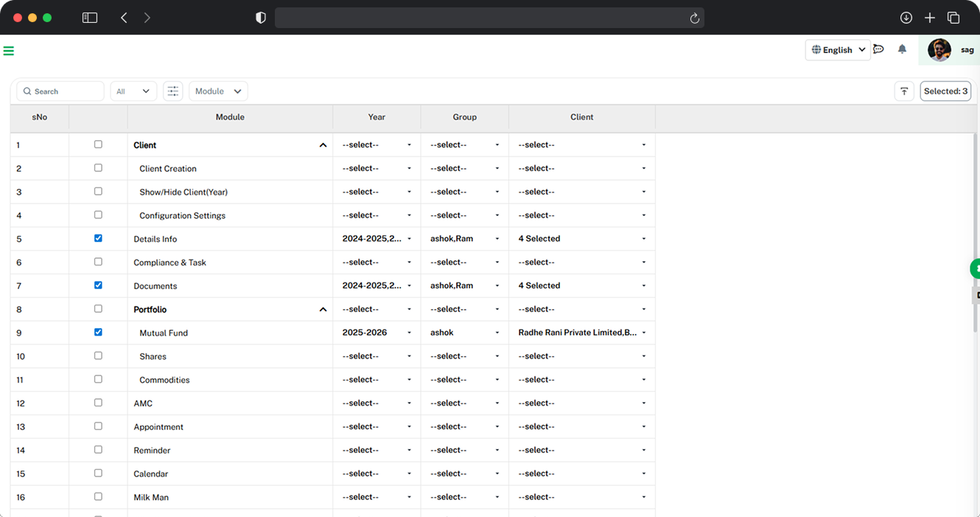The image size is (980, 517).
Task: Click the filter sliders icon
Action: pos(172,91)
